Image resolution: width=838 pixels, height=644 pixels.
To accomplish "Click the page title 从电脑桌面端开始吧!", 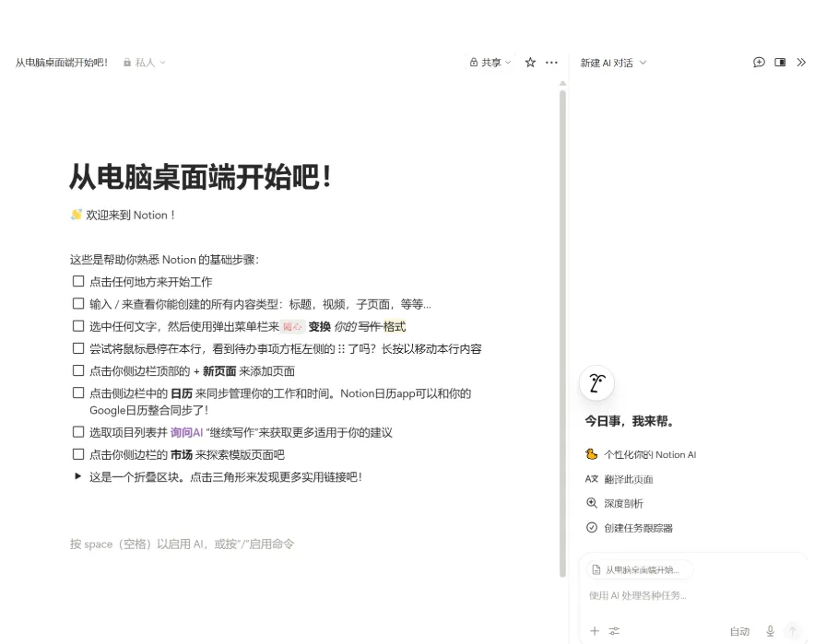I will point(200,177).
